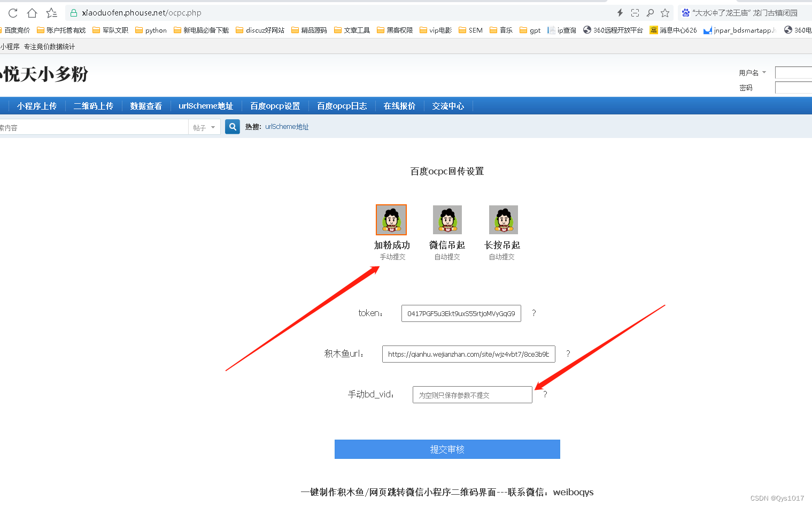This screenshot has width=812, height=507.
Task: Open the 黑客权限 bookmark folder
Action: [395, 30]
